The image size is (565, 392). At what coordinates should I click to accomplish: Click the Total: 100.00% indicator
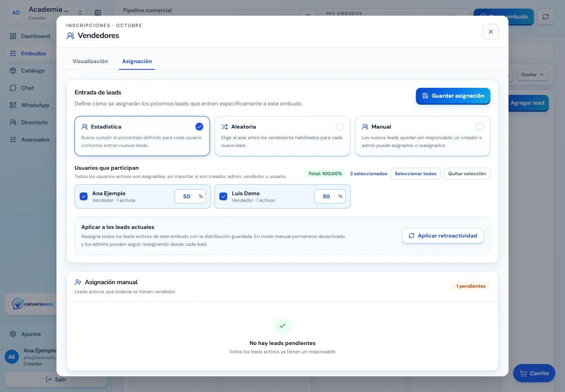click(325, 174)
